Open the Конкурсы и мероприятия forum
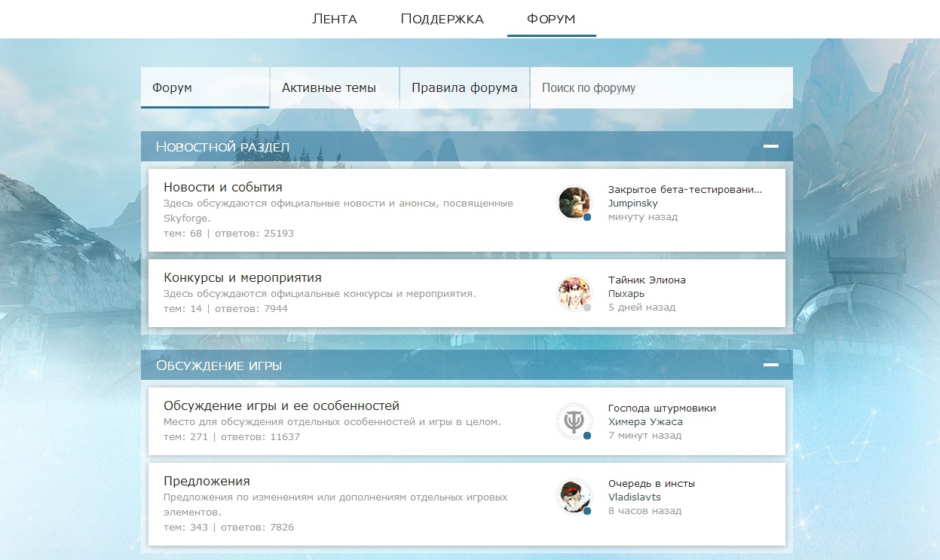Image resolution: width=940 pixels, height=560 pixels. point(243,277)
